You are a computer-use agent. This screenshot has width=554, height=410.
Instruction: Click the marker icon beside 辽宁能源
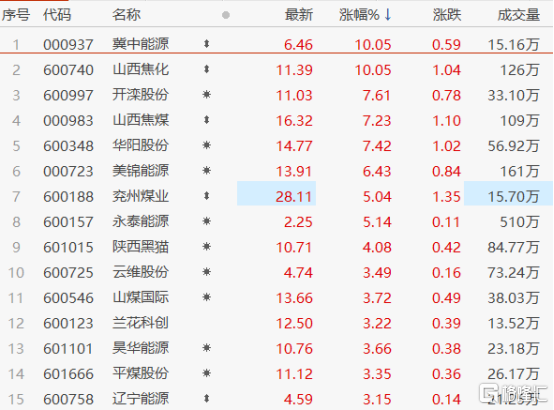(207, 399)
